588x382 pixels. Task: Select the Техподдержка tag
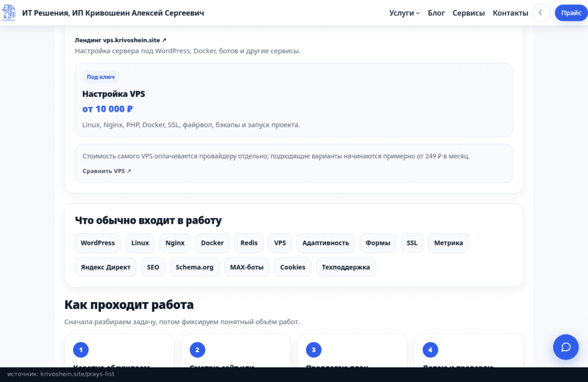pos(346,267)
